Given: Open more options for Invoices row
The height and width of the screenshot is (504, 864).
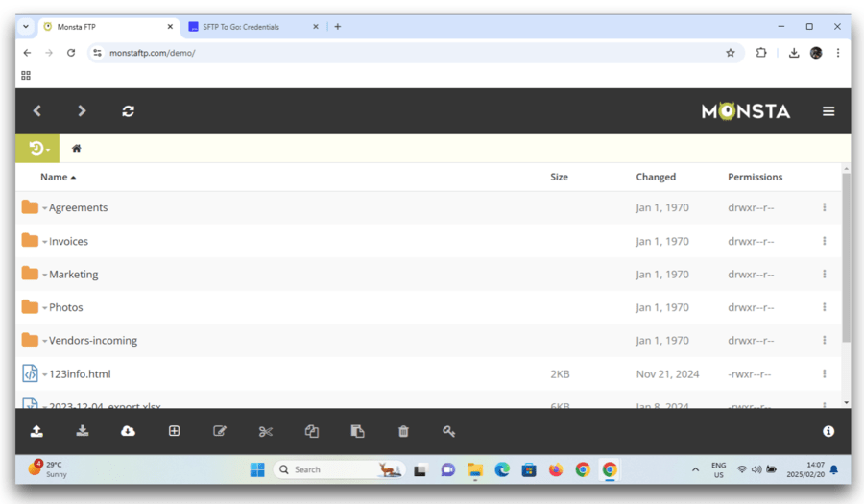Looking at the screenshot, I should pyautogui.click(x=825, y=241).
